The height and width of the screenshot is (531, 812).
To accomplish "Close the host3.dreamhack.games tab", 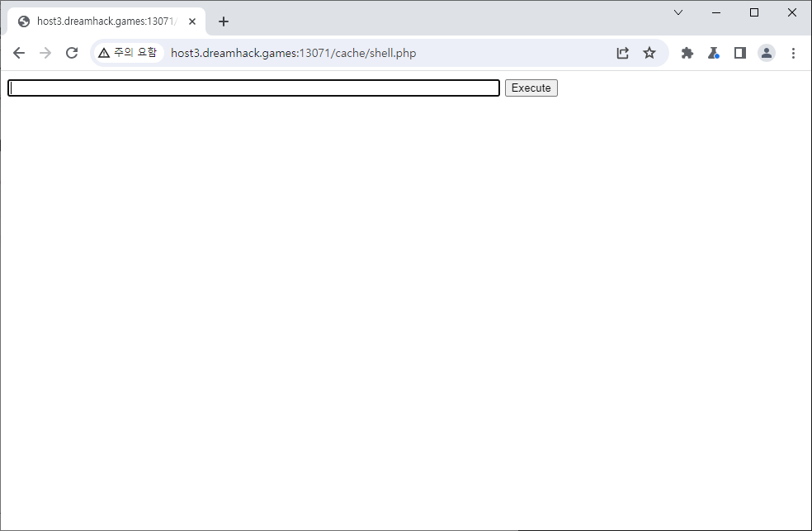I will click(x=192, y=21).
